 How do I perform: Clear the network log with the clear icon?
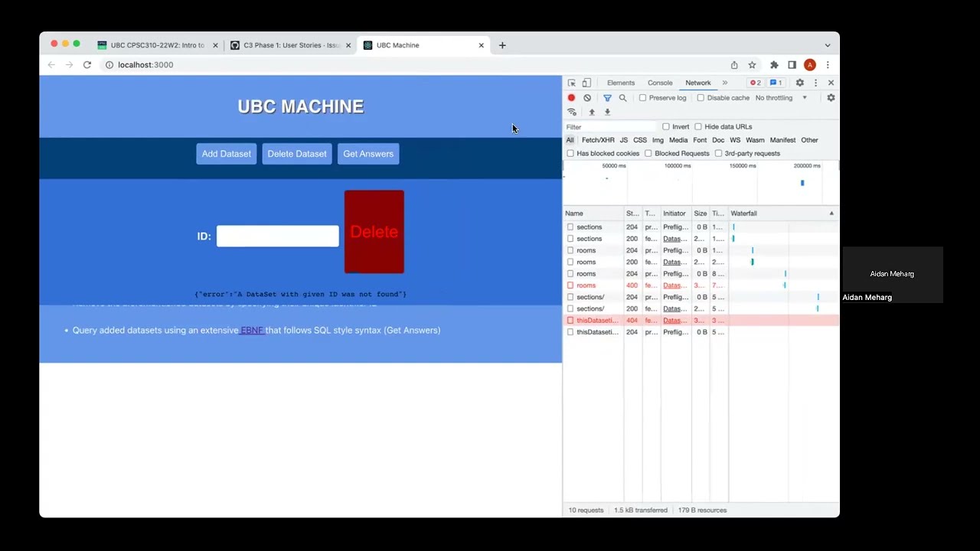click(x=587, y=98)
